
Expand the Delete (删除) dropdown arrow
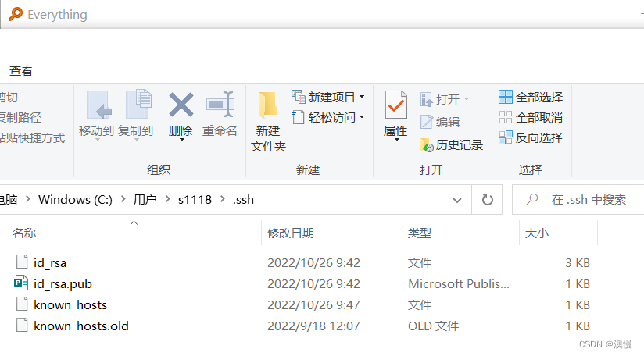tap(181, 140)
